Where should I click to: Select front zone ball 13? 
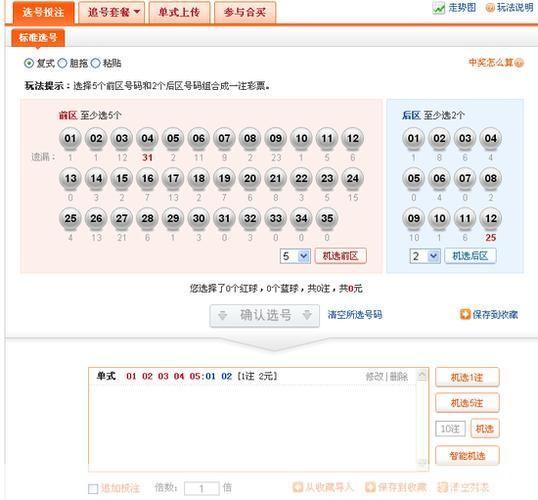coord(70,178)
